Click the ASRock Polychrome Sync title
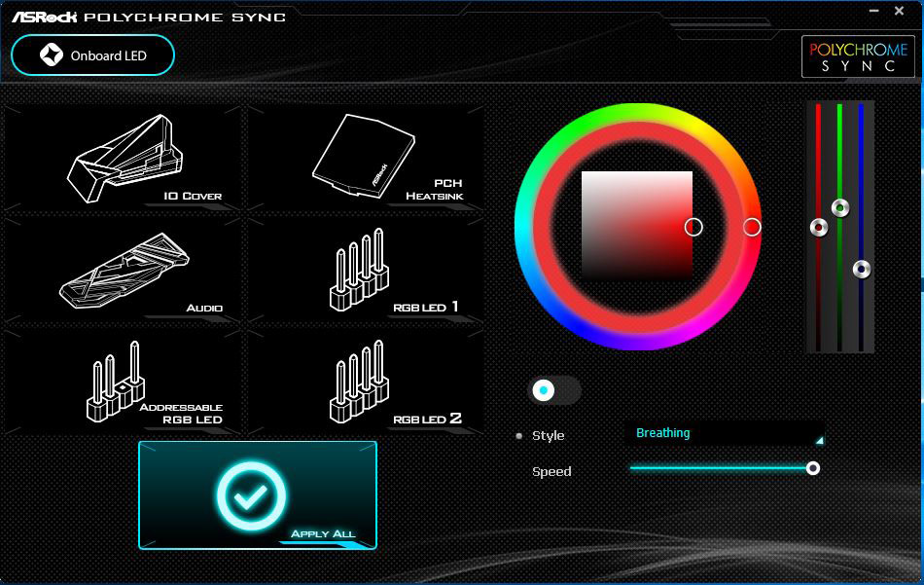Viewport: 924px width, 585px height. click(x=149, y=17)
